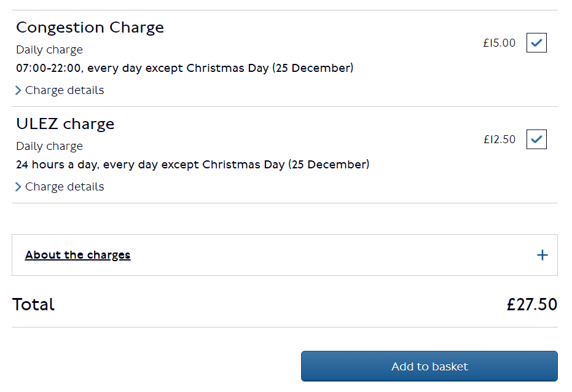Click the Total label
The width and height of the screenshot is (572, 392).
34,305
